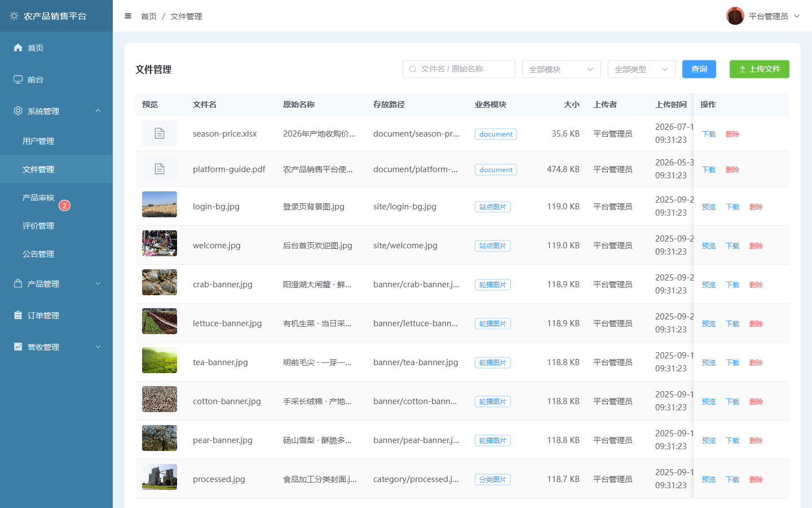Click the blue 查询 button

(x=699, y=69)
